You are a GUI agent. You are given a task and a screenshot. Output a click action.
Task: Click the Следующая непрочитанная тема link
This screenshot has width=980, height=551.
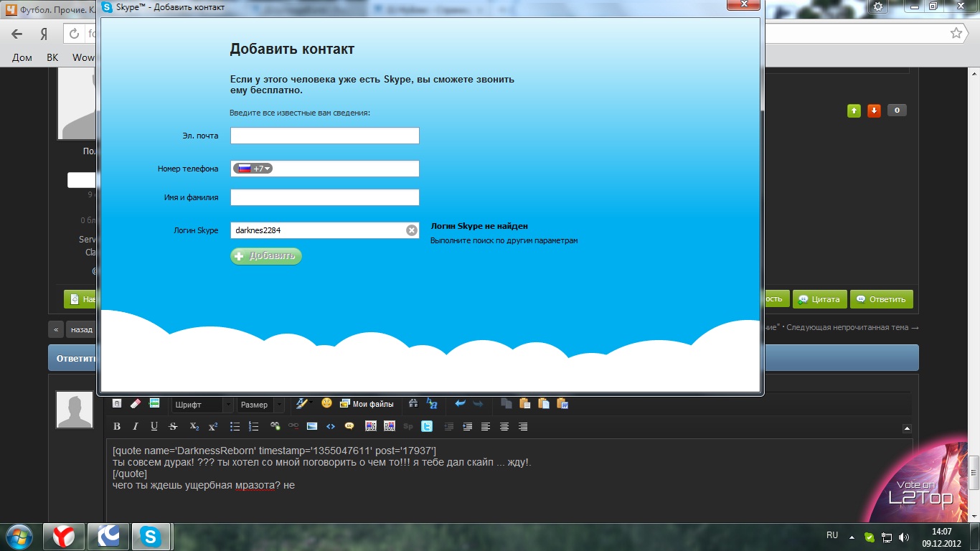pyautogui.click(x=851, y=327)
